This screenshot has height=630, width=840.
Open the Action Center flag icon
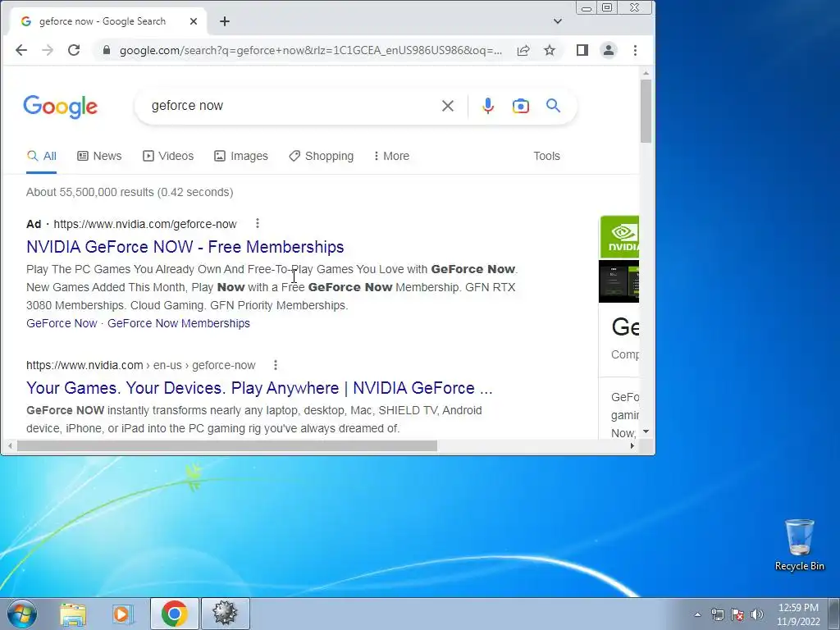737,614
